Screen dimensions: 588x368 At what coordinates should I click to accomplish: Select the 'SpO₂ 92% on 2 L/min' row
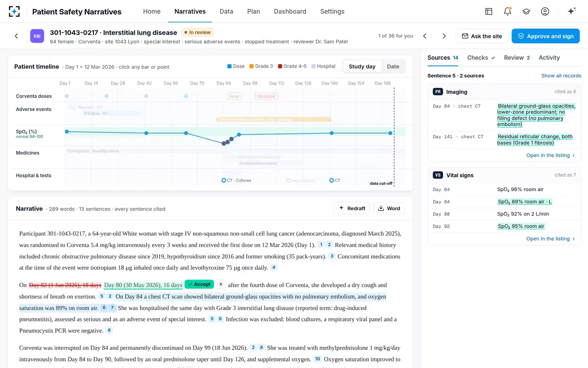coord(504,214)
